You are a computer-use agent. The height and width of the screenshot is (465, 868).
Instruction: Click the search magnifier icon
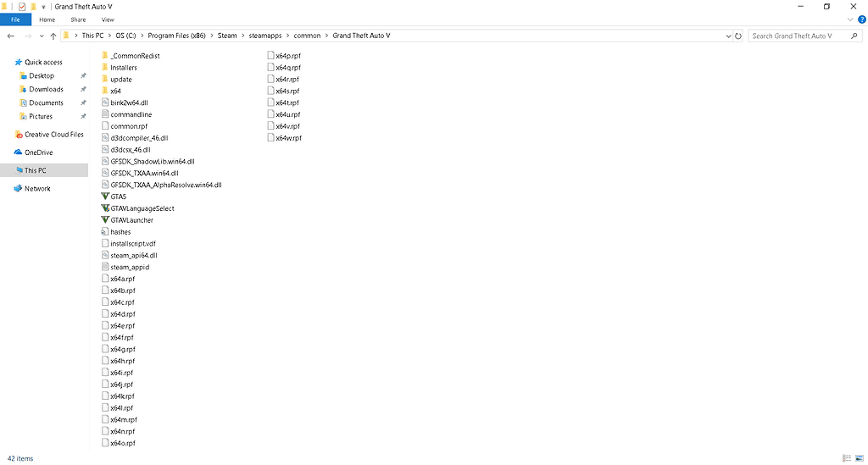point(854,36)
